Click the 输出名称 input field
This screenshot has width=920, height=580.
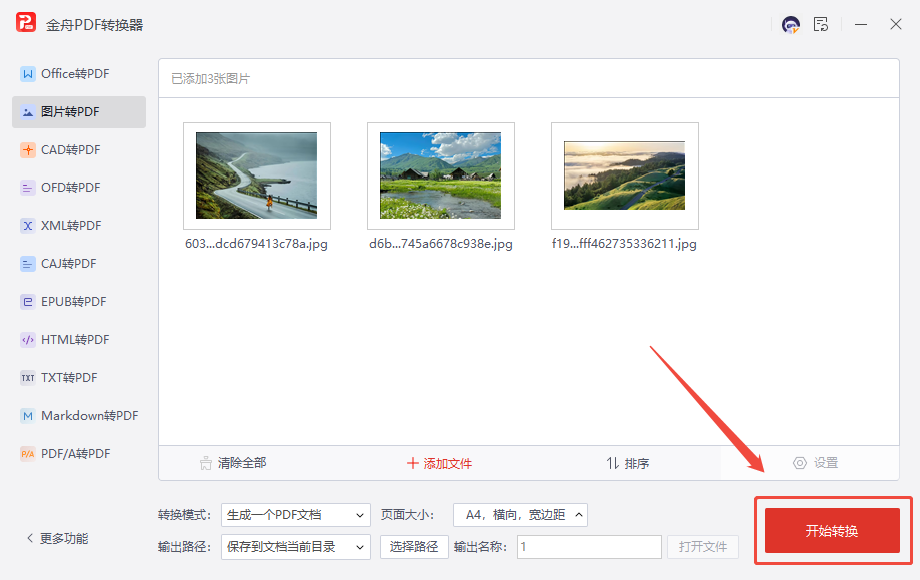point(589,547)
